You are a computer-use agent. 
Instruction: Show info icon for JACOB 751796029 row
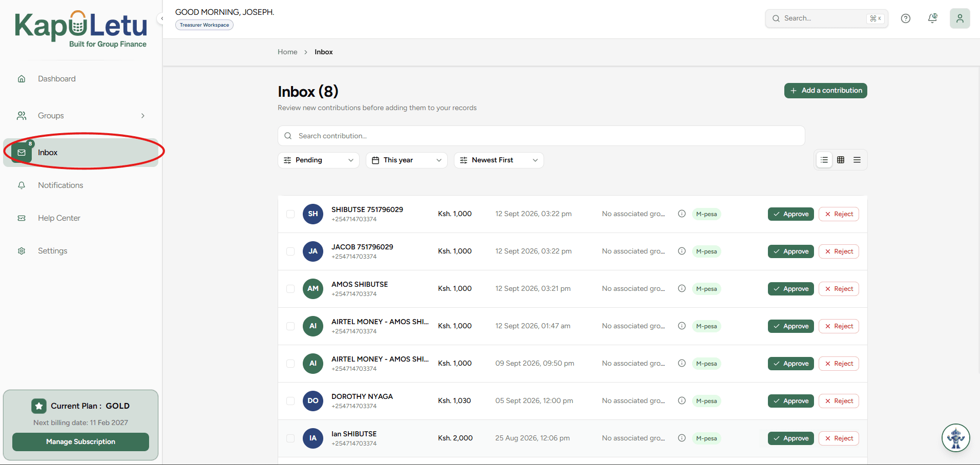682,251
